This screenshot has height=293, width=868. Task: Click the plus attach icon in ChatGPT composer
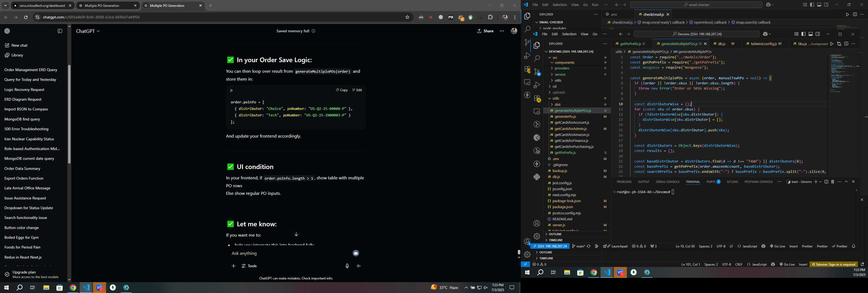pos(234,266)
